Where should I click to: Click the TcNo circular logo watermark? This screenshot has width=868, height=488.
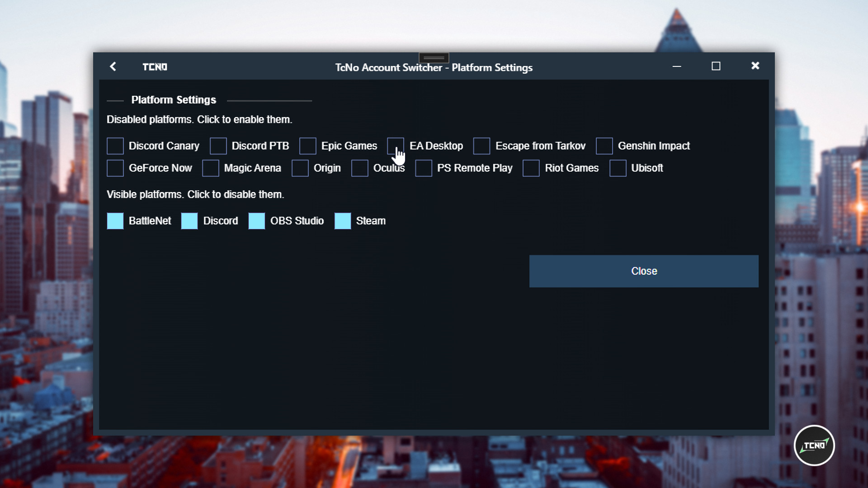tap(814, 445)
